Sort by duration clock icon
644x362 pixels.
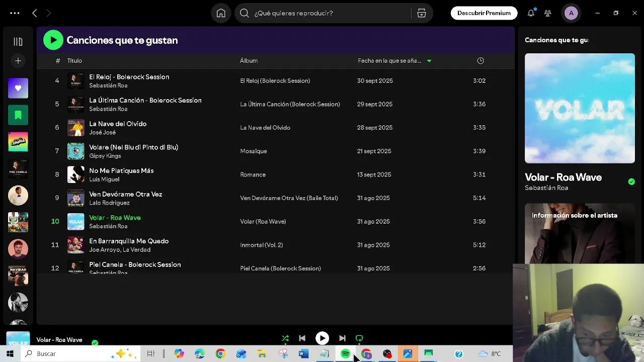pyautogui.click(x=480, y=60)
